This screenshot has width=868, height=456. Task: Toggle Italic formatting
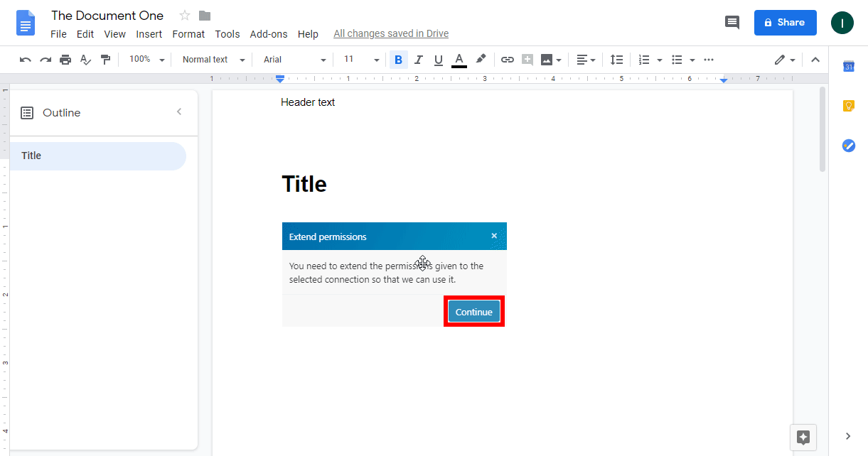point(419,60)
